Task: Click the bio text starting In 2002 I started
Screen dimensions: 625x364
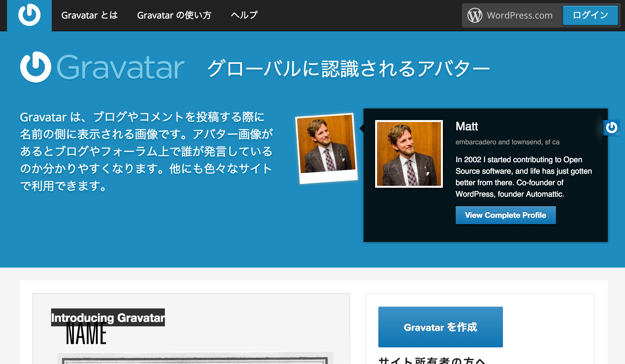Action: [x=524, y=177]
